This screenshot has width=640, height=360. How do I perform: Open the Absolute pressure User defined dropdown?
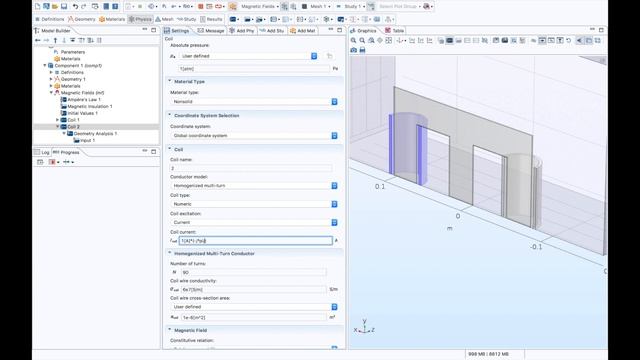314,56
